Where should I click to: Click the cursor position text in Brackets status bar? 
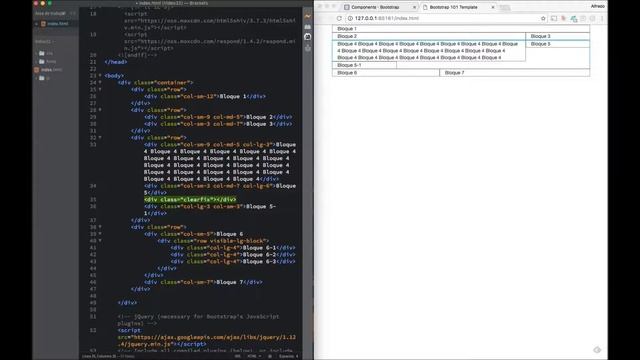pos(108,356)
